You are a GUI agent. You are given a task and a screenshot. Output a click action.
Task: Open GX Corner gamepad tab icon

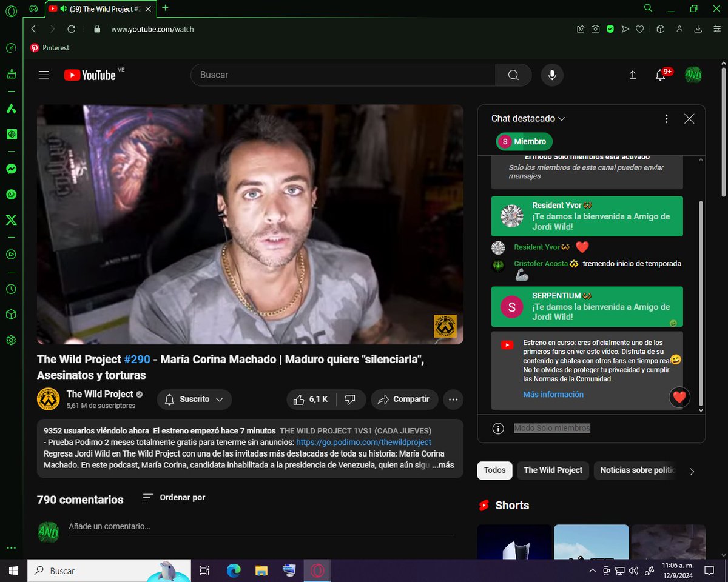coord(34,8)
